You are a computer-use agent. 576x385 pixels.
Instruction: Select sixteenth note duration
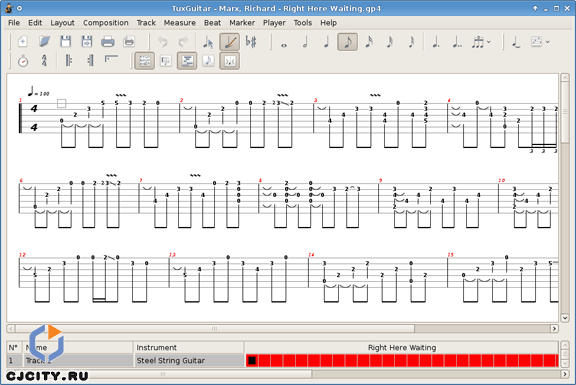click(x=369, y=42)
